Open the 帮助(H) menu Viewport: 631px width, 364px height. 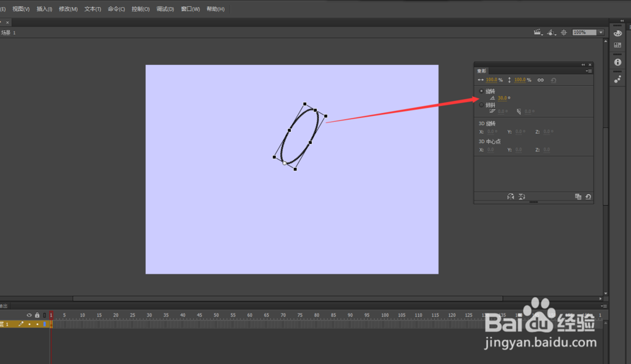point(215,9)
